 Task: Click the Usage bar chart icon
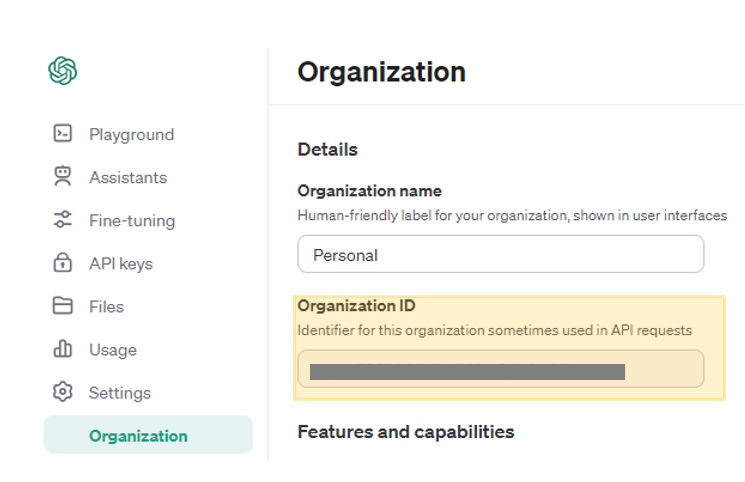[63, 349]
